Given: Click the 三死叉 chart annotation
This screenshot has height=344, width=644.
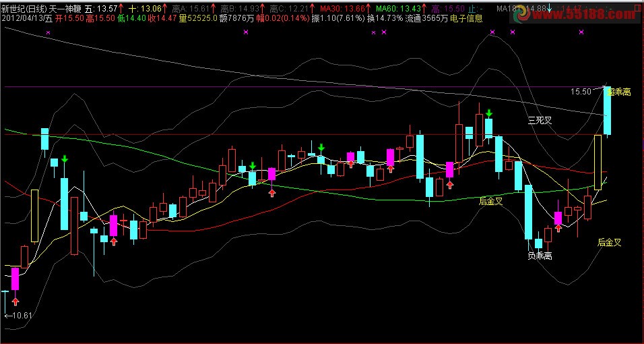Looking at the screenshot, I should [x=540, y=121].
